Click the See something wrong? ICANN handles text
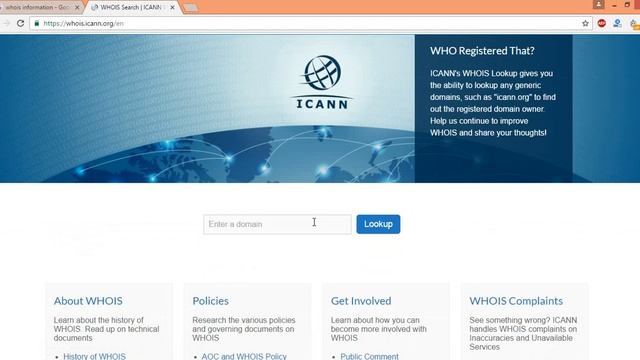The height and width of the screenshot is (360, 640). [x=523, y=333]
